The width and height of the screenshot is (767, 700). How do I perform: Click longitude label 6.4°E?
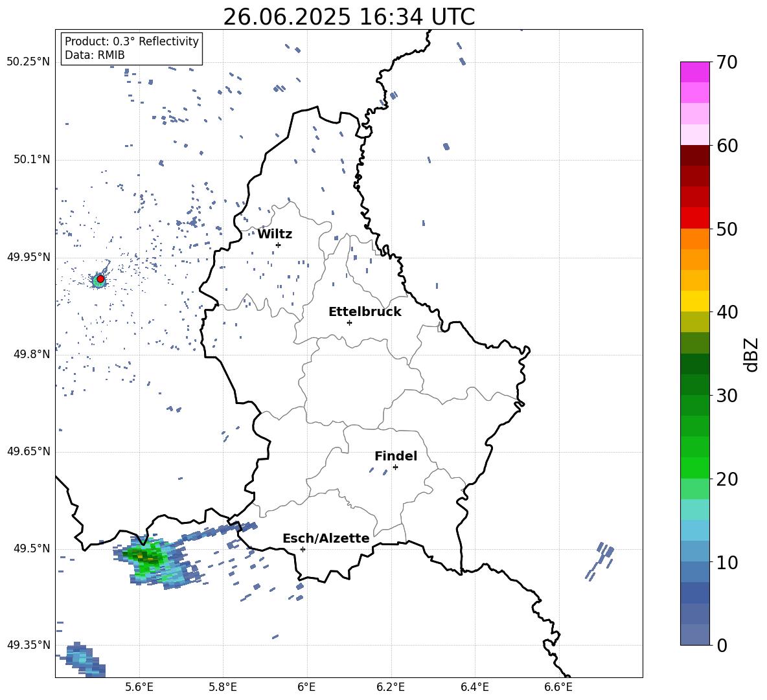474,687
